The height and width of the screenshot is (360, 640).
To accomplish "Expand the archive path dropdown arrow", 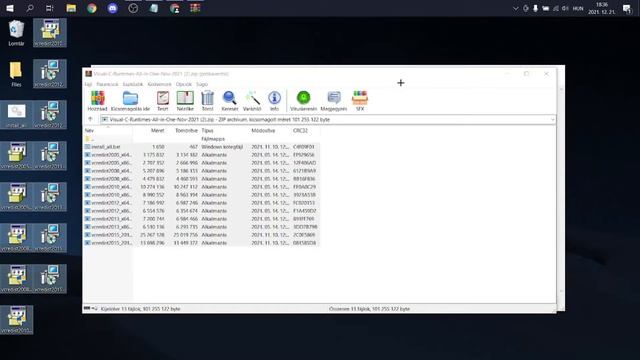I will [x=552, y=120].
